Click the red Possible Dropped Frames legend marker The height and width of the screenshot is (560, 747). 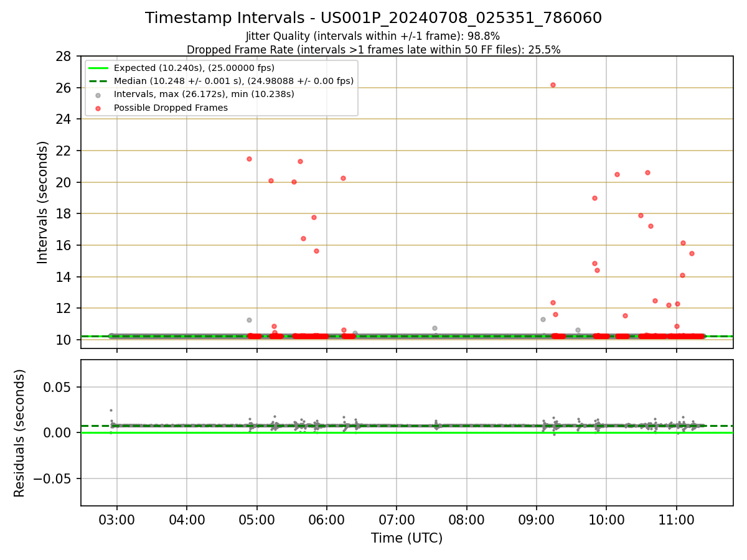tap(98, 108)
